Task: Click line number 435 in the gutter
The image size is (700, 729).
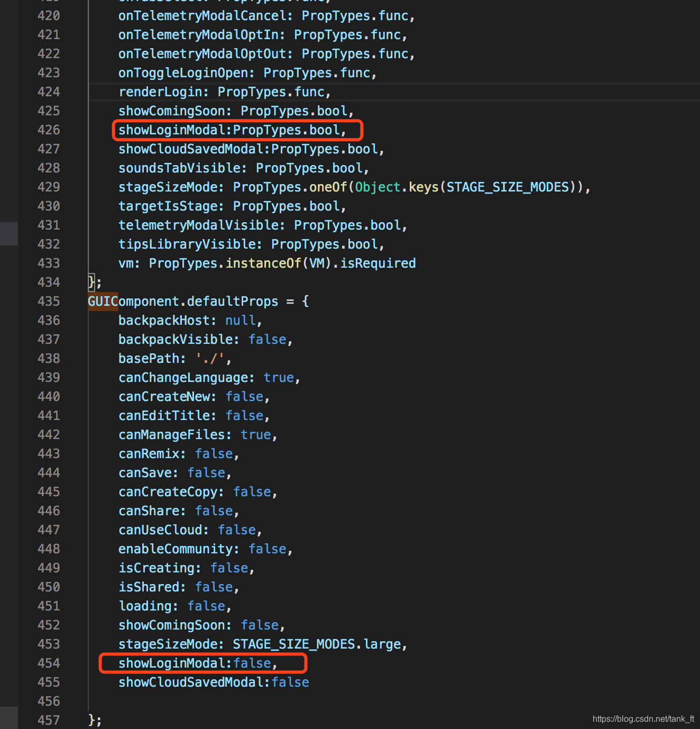Action: coord(49,302)
